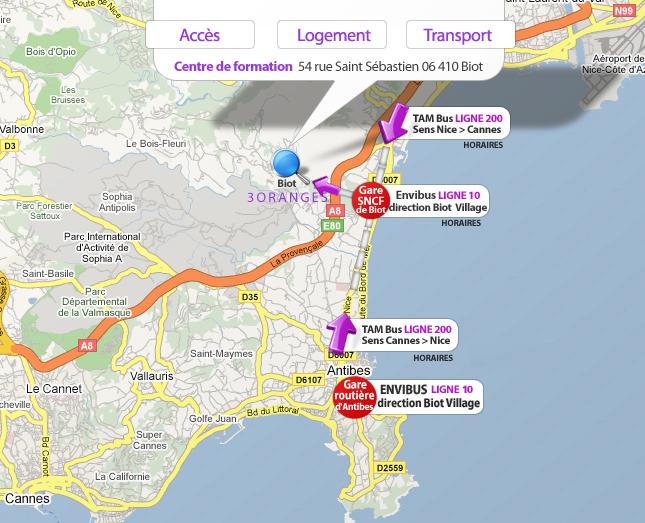
Task: Click the red Gare SNCF de Biot marker
Action: pyautogui.click(x=371, y=201)
